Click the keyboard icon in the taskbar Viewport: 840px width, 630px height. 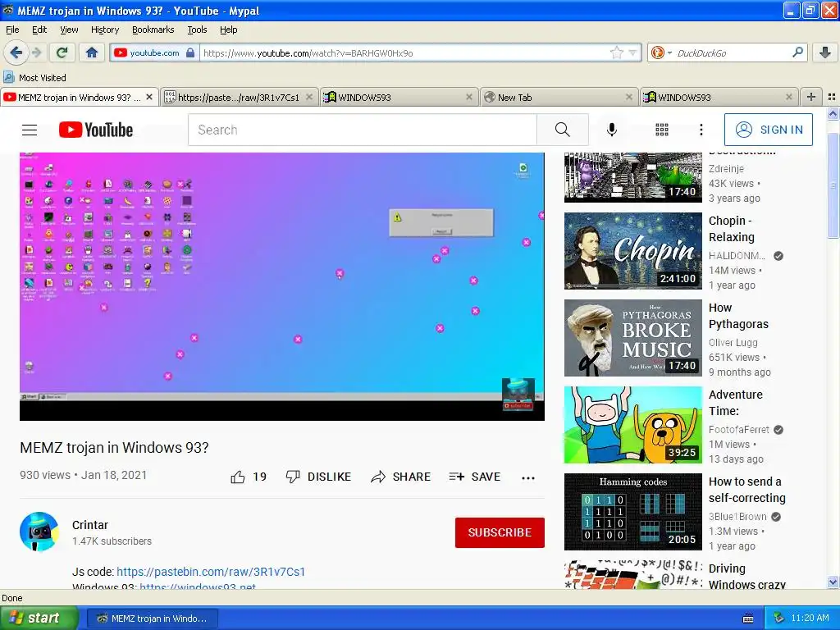click(x=748, y=619)
